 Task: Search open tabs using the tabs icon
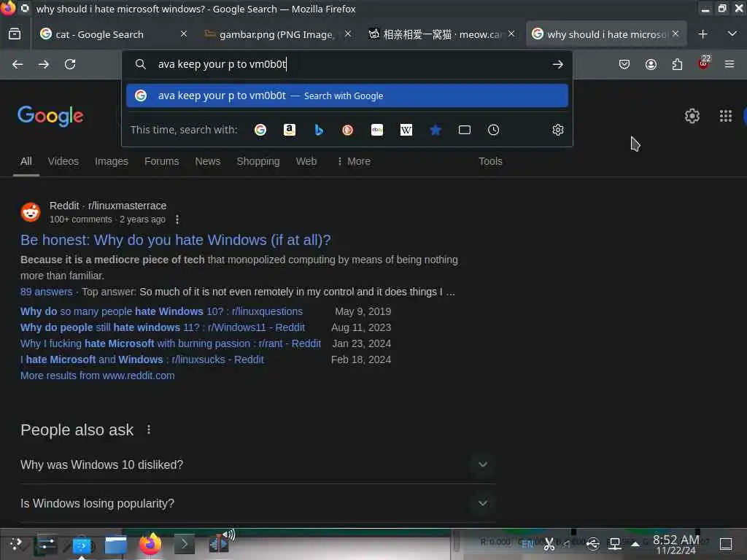(x=465, y=130)
